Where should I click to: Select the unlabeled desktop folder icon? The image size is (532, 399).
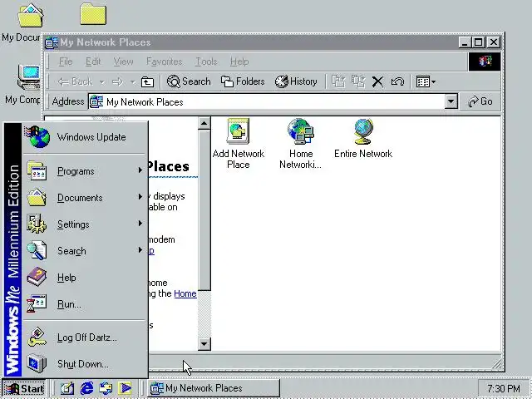coord(93,14)
